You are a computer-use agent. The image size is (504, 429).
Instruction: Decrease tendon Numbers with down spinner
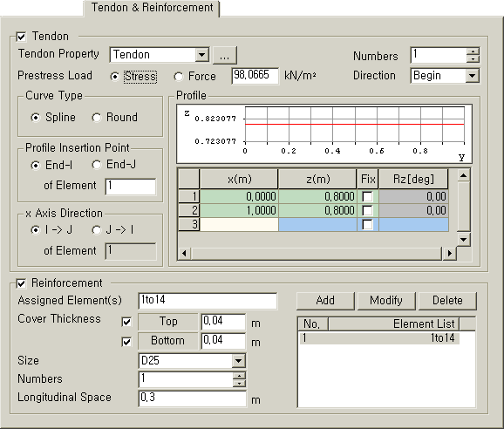point(473,59)
